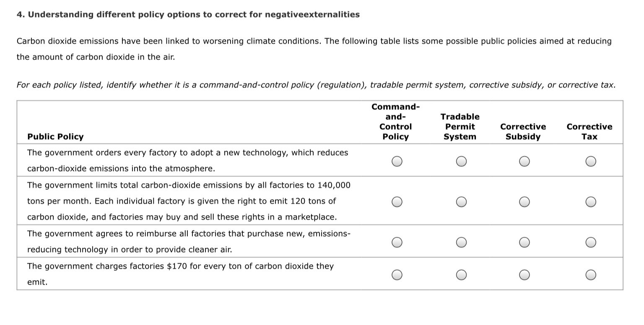Select Corrective Tax for the reimbursement policy row

[x=591, y=242]
